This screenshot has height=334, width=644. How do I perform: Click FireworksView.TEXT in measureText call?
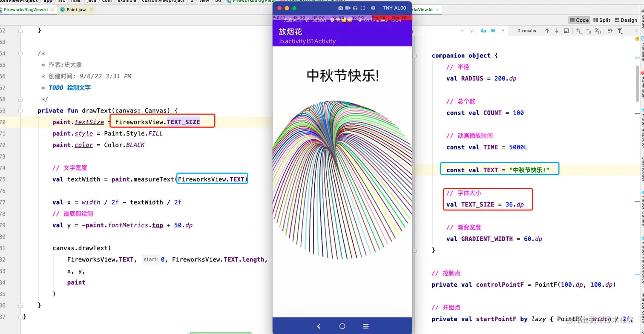click(x=212, y=179)
